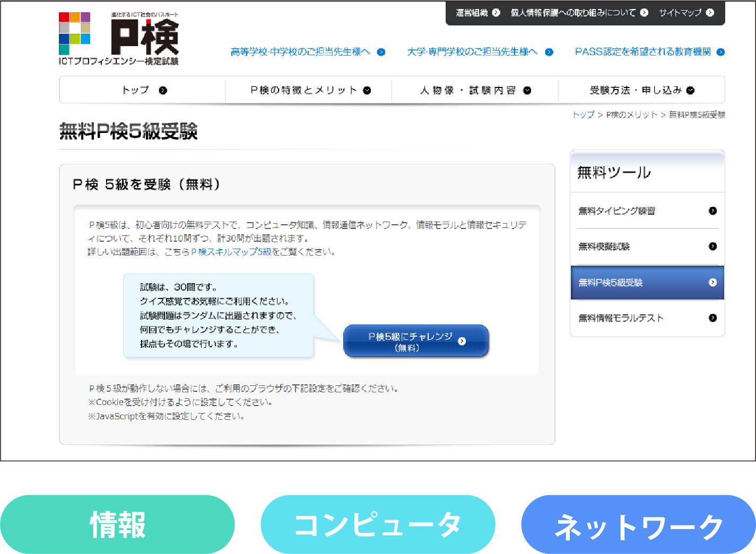Click 無料P検5級受験 at the breadcrumb end

[697, 115]
